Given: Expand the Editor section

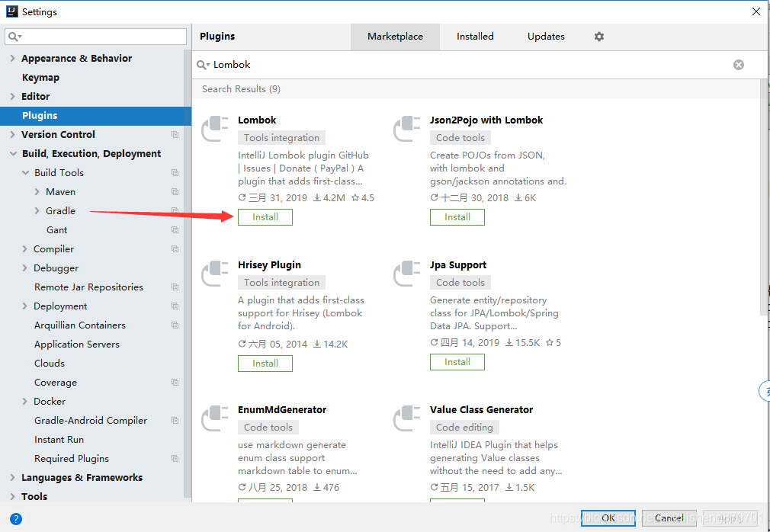Looking at the screenshot, I should click(12, 97).
